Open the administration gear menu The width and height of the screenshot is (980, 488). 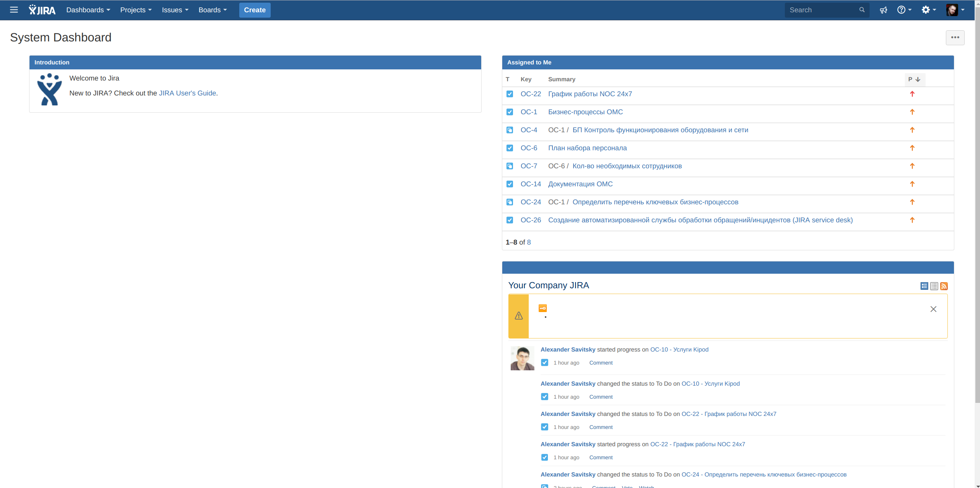tap(928, 10)
